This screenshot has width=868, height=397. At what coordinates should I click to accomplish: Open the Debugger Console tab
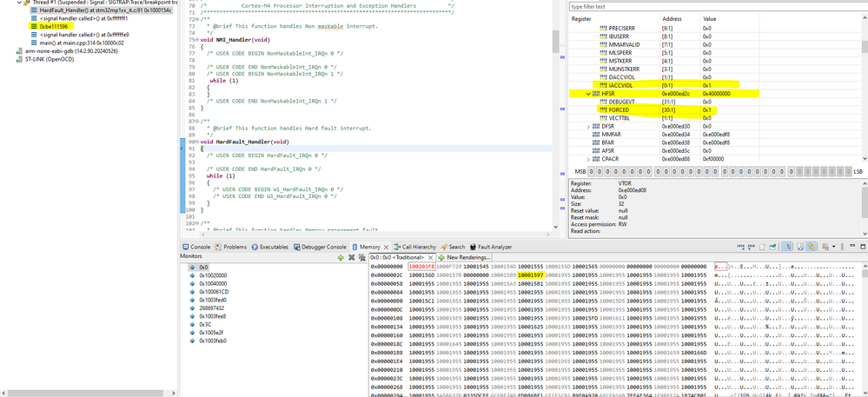pyautogui.click(x=323, y=247)
